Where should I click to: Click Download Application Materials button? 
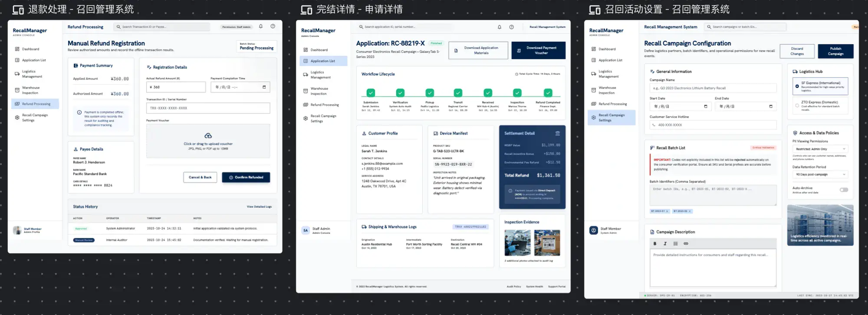pyautogui.click(x=478, y=50)
